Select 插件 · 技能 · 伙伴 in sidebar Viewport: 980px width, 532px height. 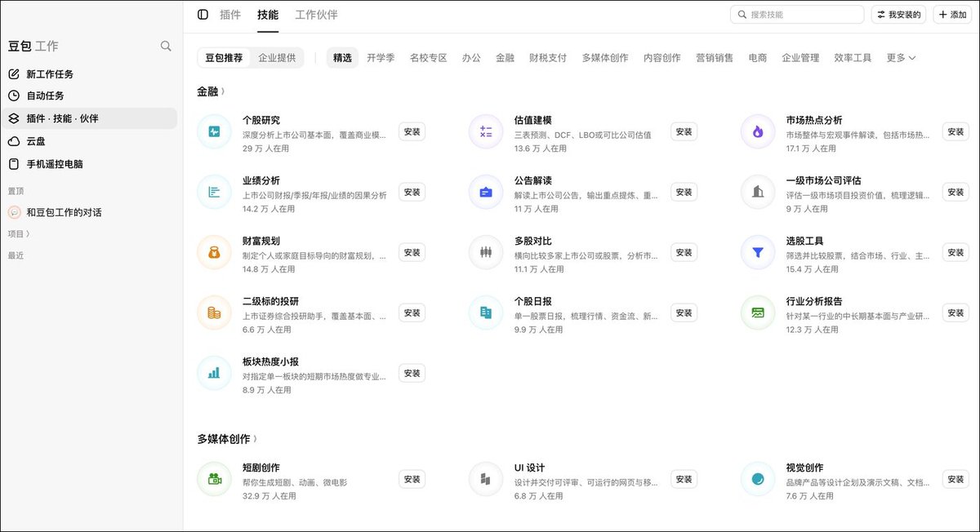89,118
